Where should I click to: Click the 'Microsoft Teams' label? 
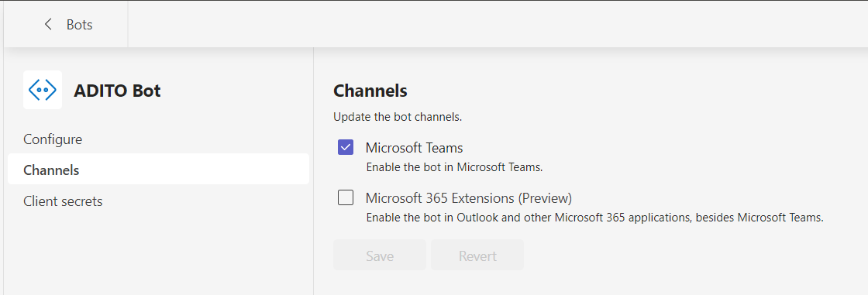pyautogui.click(x=414, y=148)
